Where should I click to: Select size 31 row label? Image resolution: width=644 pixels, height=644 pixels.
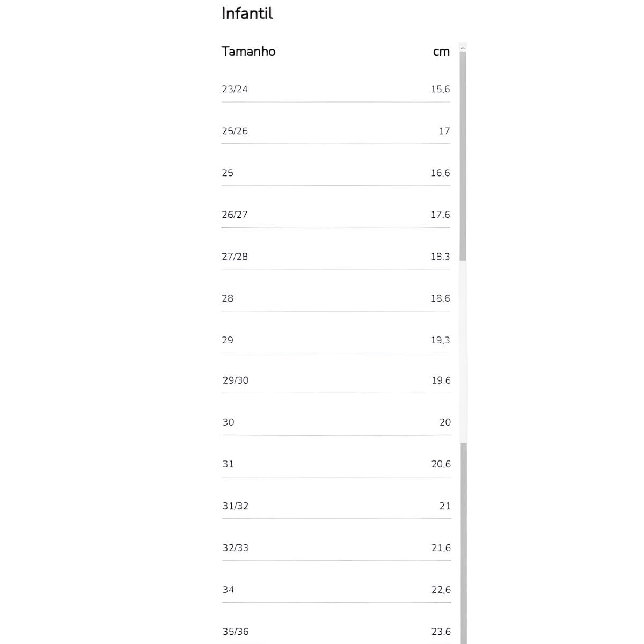click(228, 464)
